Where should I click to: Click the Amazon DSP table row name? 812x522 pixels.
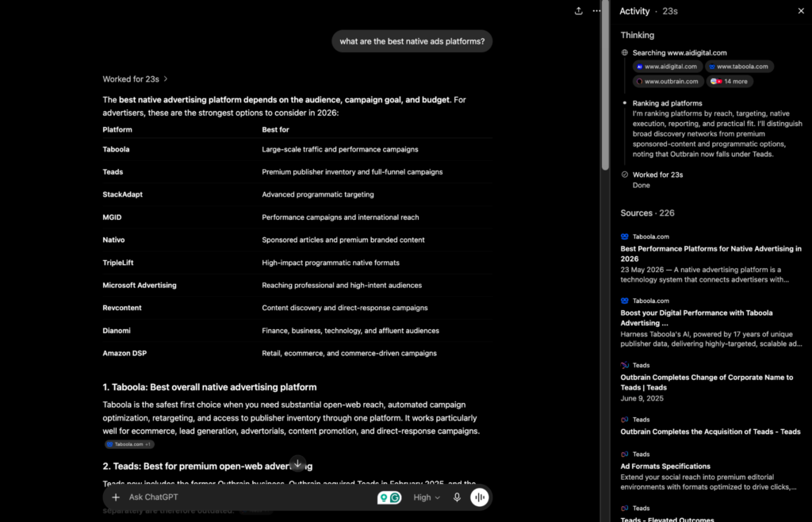tap(124, 353)
